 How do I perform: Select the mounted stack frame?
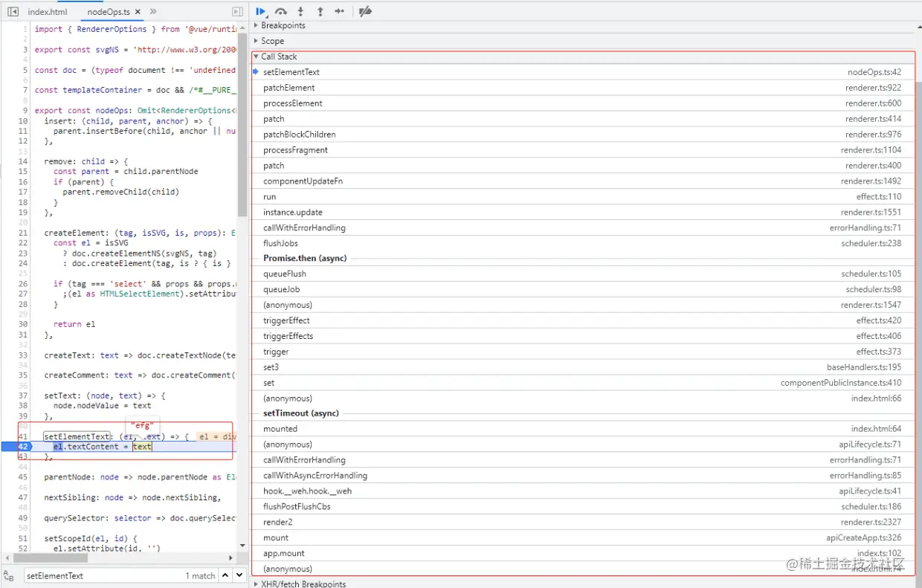(584, 429)
